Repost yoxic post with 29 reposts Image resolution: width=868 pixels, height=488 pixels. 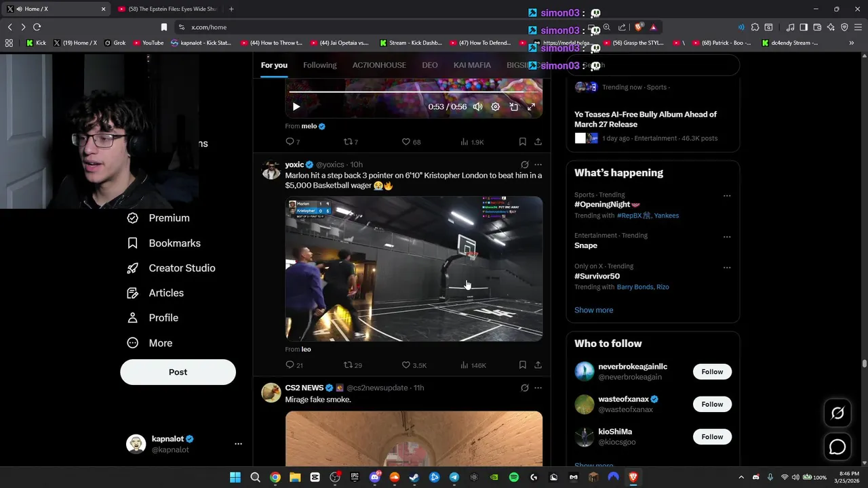point(353,365)
